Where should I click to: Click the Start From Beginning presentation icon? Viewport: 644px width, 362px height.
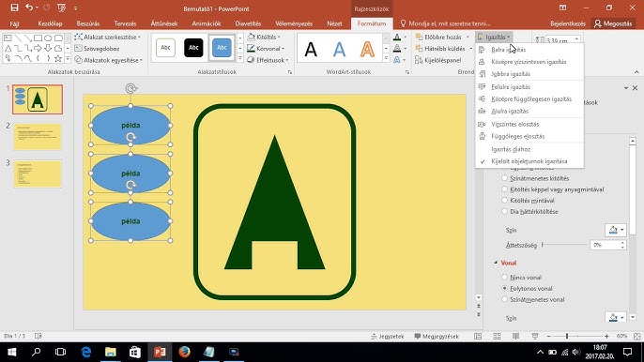pos(62,8)
